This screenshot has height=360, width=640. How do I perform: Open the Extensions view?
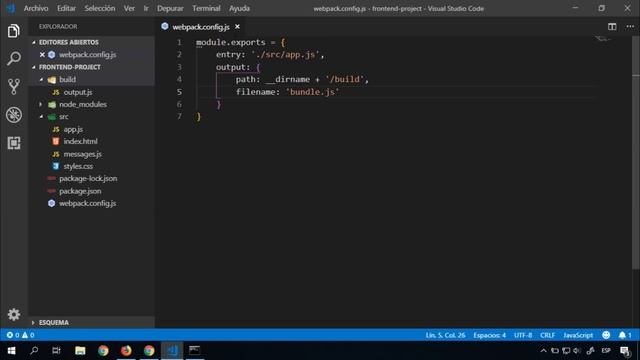point(13,143)
